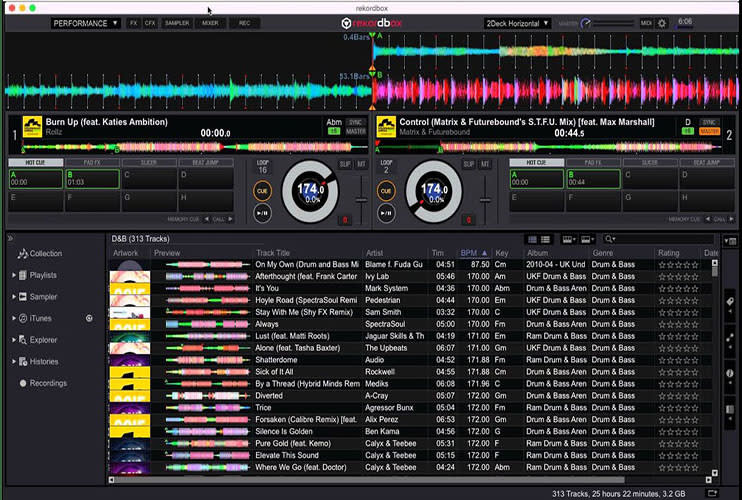The width and height of the screenshot is (742, 500).
Task: Open the Collection in the sidebar
Action: tap(40, 254)
